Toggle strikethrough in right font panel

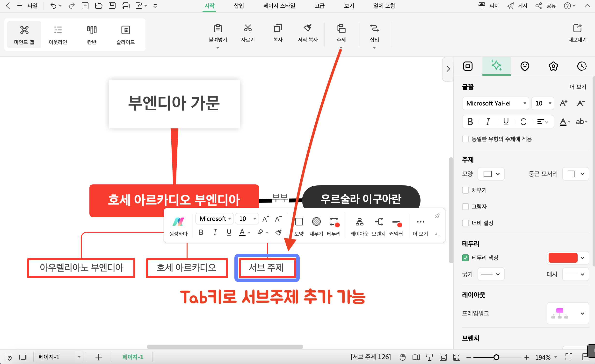tap(524, 122)
